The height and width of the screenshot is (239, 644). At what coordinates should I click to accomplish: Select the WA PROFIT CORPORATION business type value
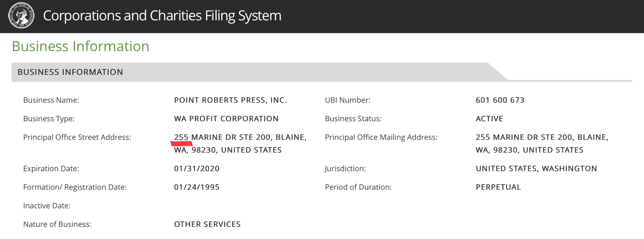[226, 119]
